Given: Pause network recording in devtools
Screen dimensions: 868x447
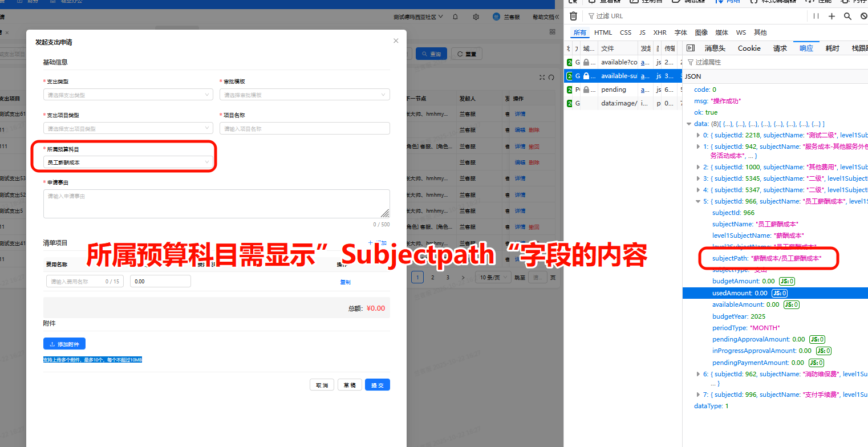Looking at the screenshot, I should point(816,16).
